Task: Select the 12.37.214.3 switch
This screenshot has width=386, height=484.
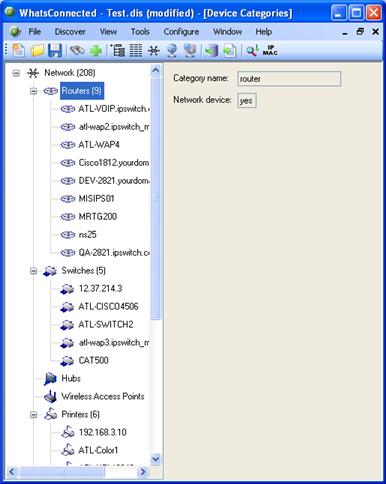Action: [x=100, y=289]
